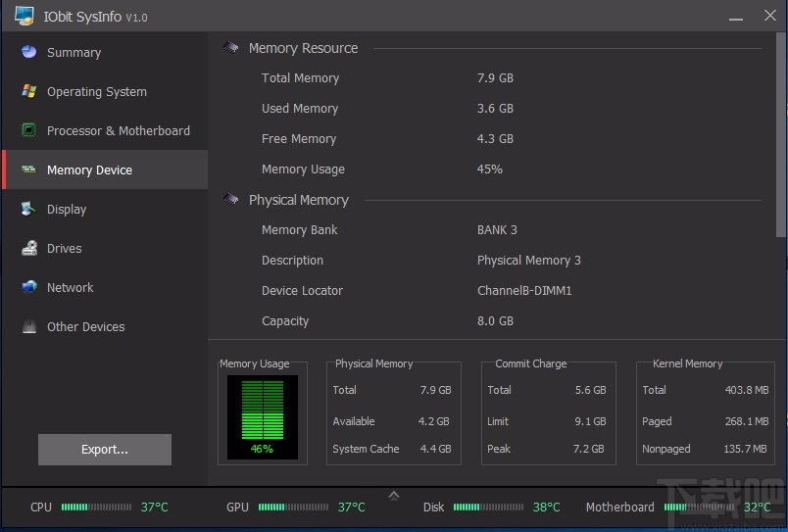Click Commit Charge Peak 7.2 GB value
788x532 pixels.
point(588,449)
